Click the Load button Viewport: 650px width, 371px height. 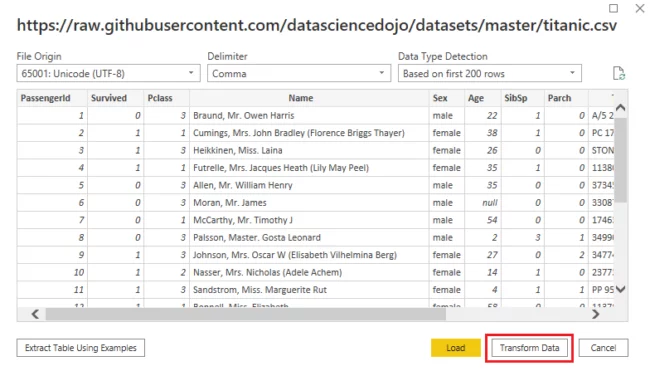click(x=456, y=348)
